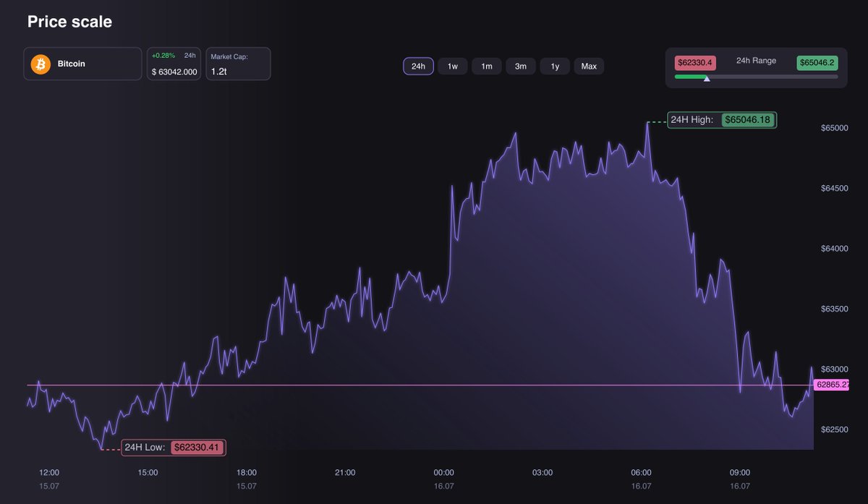Click the $62330.4 low range badge
The width and height of the screenshot is (868, 504).
694,62
